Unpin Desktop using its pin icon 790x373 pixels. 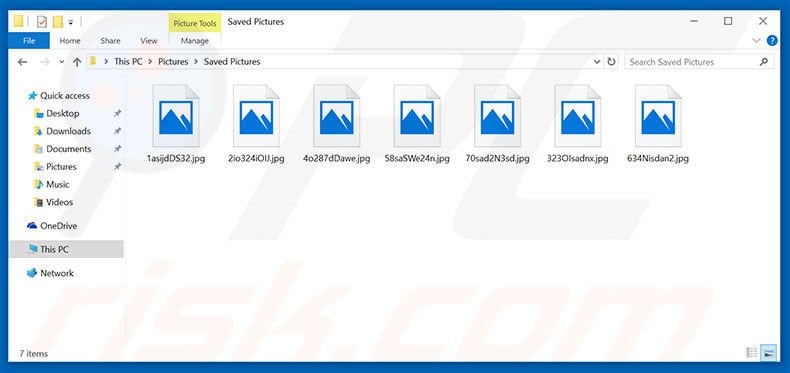pos(117,113)
